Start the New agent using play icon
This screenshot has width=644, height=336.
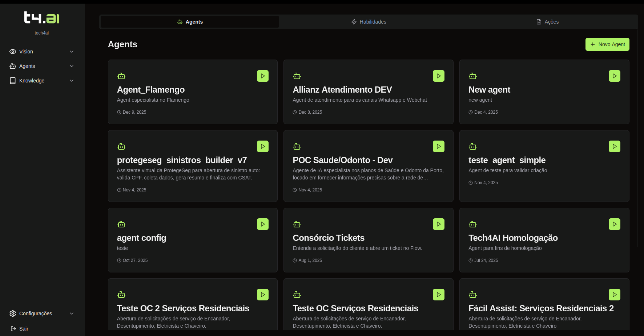coord(614,76)
